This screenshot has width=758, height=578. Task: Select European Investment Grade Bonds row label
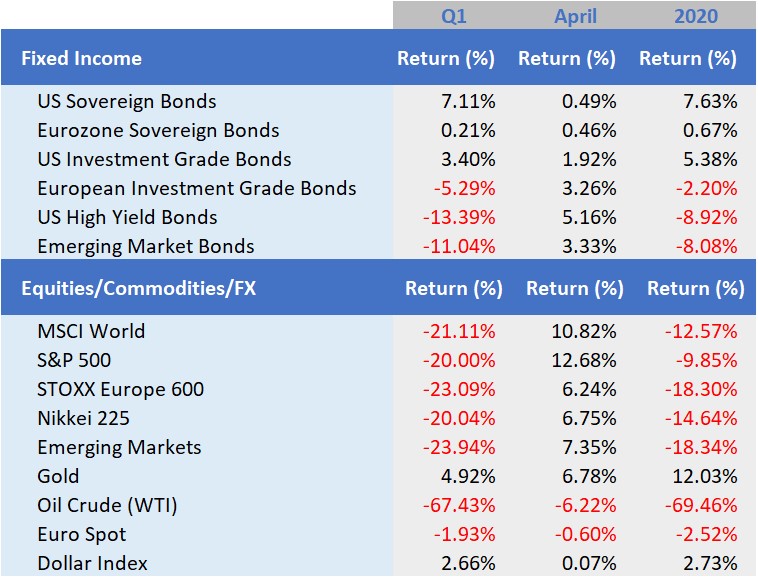pos(196,188)
